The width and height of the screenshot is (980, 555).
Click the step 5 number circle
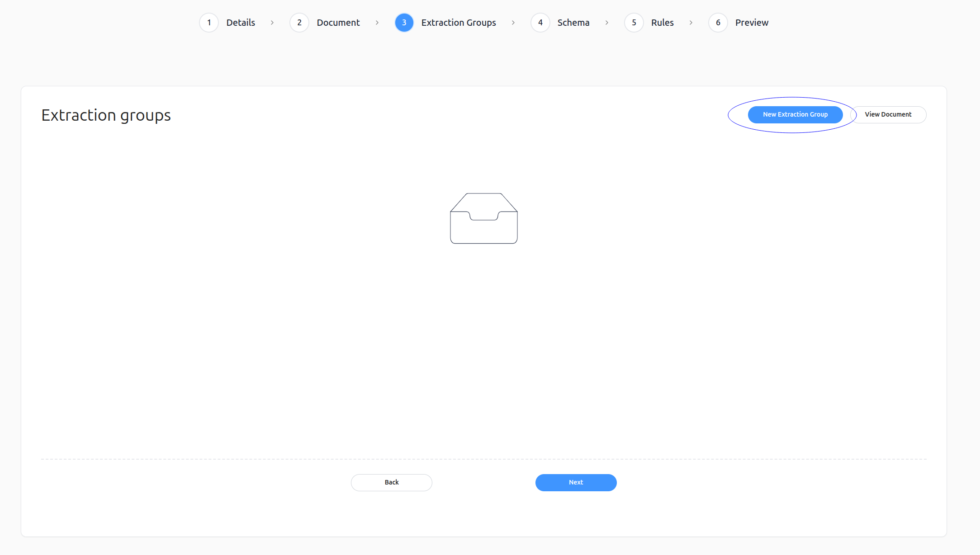pyautogui.click(x=634, y=23)
